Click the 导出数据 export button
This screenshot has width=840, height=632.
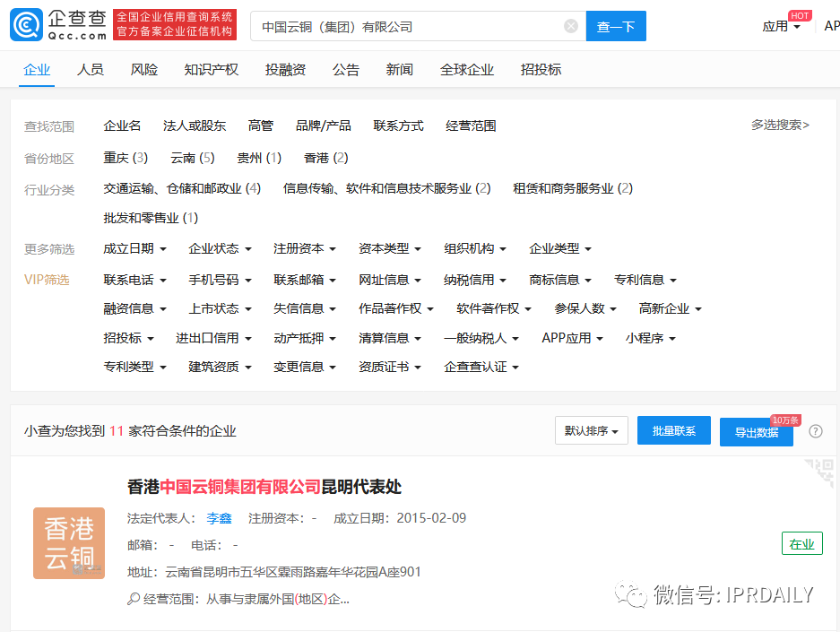click(757, 432)
